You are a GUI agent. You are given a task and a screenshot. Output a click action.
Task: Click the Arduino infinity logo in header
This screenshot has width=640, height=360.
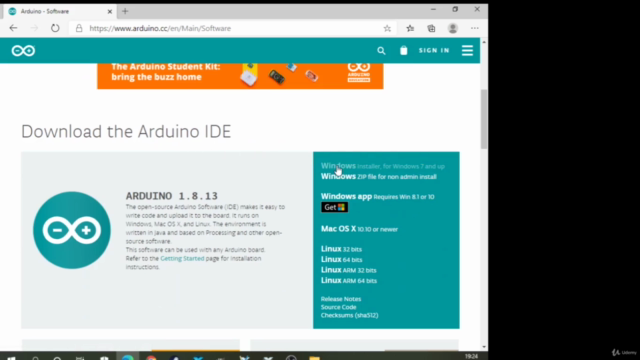coord(23,51)
